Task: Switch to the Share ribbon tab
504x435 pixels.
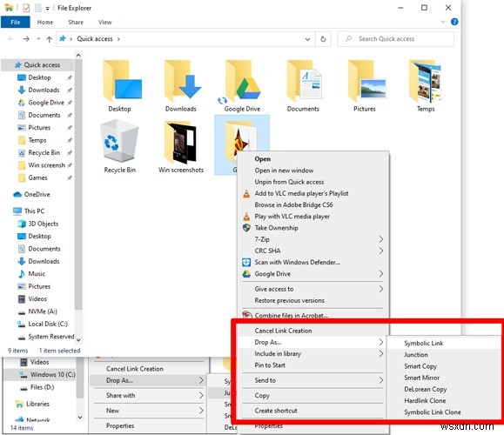Action: tap(76, 22)
